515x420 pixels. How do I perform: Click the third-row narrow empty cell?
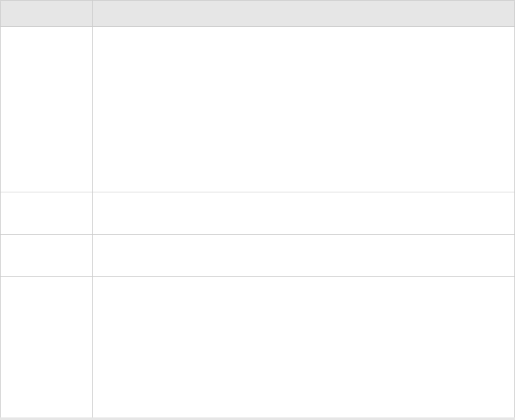click(46, 255)
